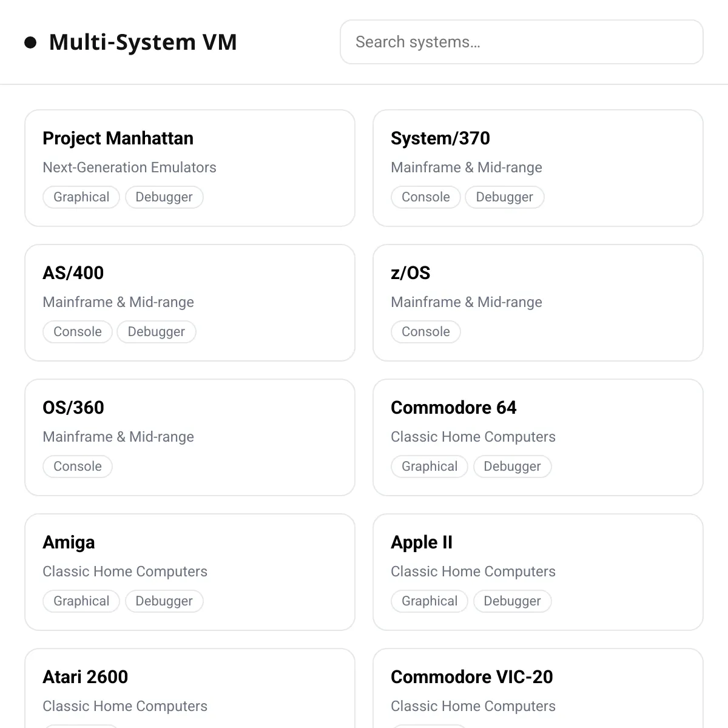Open the System/370 system card
The height and width of the screenshot is (728, 728).
[x=538, y=167]
